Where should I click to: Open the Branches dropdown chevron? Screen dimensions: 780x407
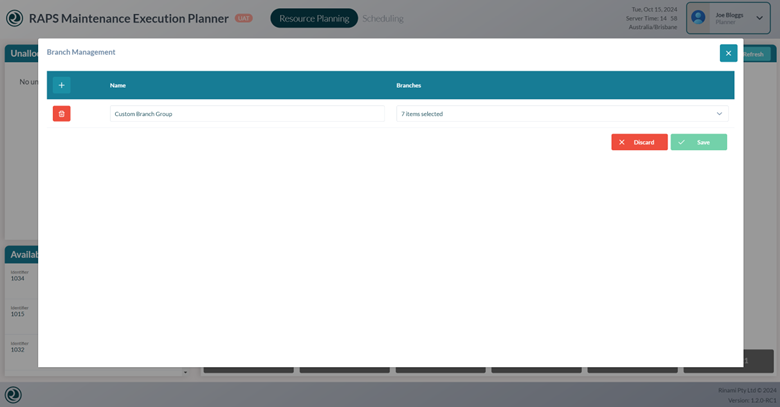click(x=719, y=114)
